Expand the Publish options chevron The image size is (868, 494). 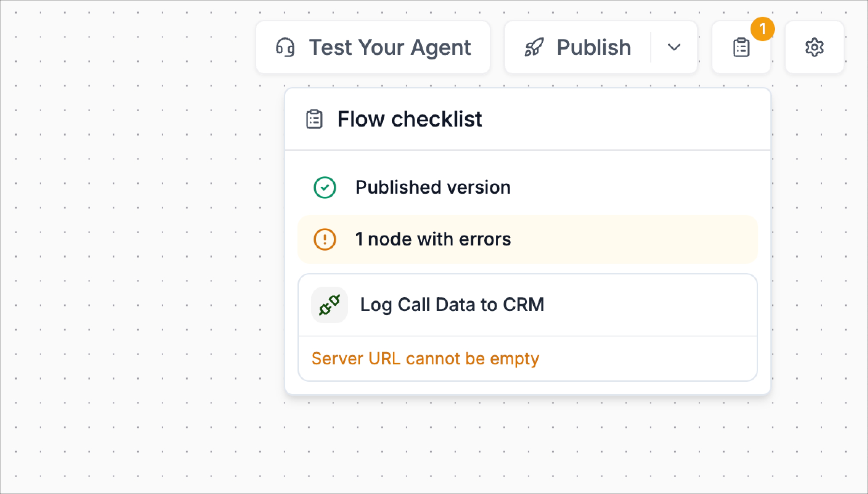pos(673,47)
